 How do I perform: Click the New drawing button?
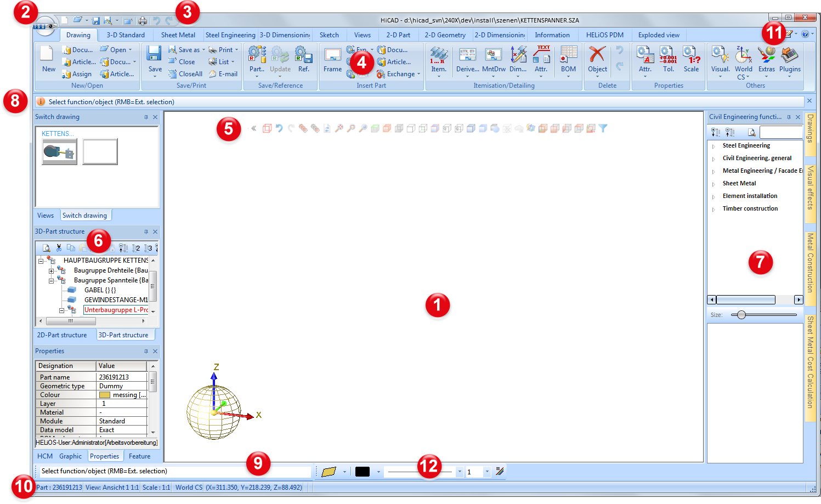pos(48,59)
